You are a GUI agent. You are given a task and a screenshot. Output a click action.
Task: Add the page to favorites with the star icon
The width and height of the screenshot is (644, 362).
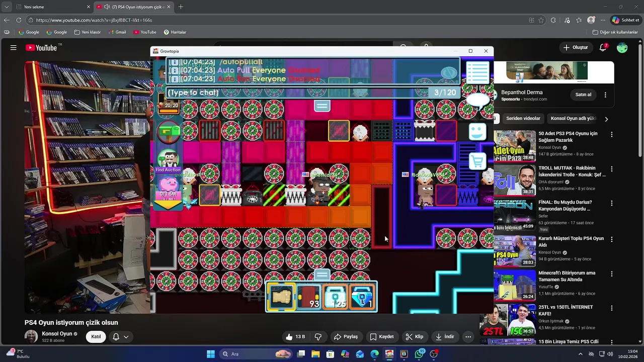coord(541,20)
